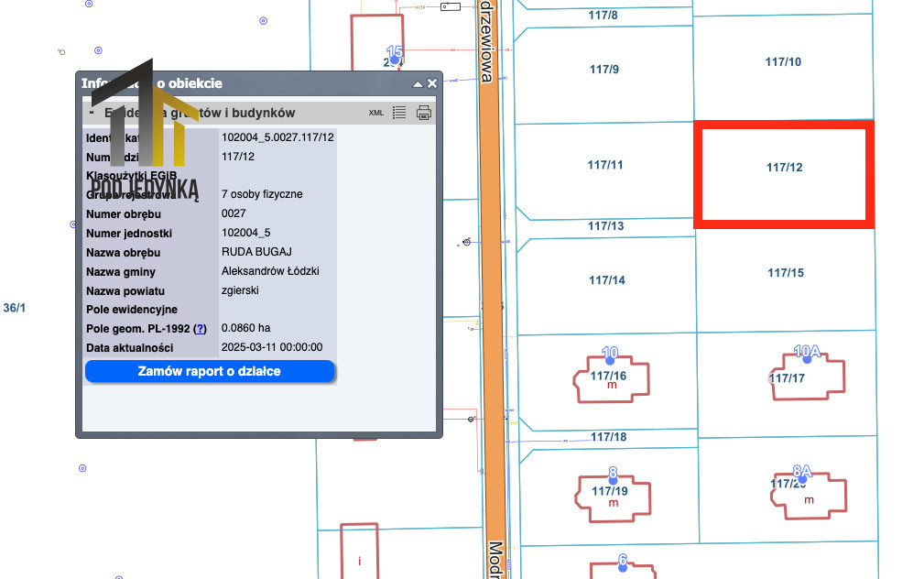Image resolution: width=924 pixels, height=579 pixels.
Task: Click parcel label 117/15
Action: (786, 273)
